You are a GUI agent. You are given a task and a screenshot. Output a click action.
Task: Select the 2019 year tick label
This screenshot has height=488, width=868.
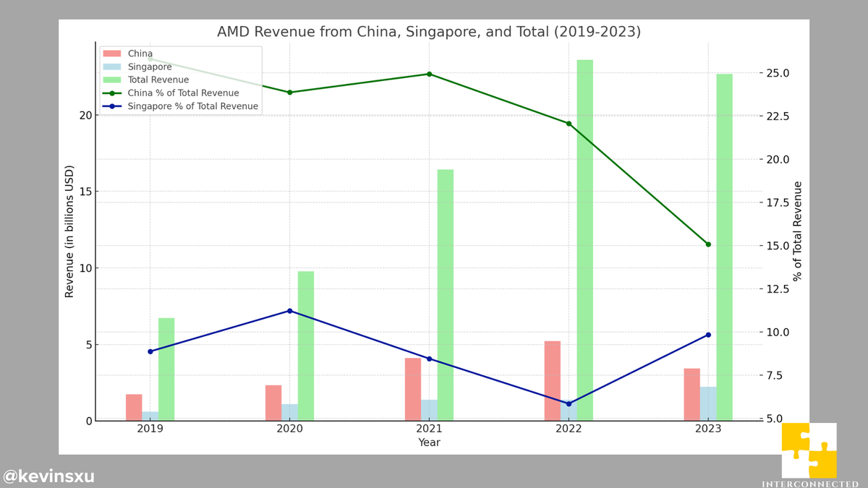coord(149,429)
